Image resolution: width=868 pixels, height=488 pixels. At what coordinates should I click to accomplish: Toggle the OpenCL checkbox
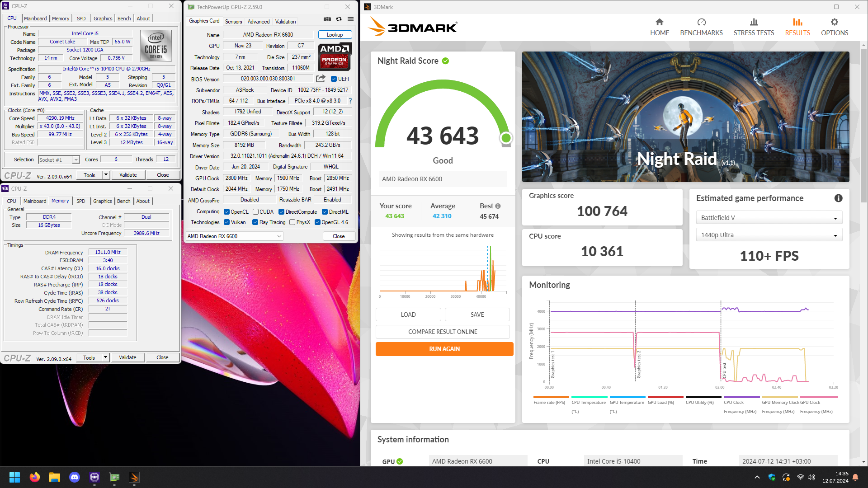pyautogui.click(x=226, y=212)
